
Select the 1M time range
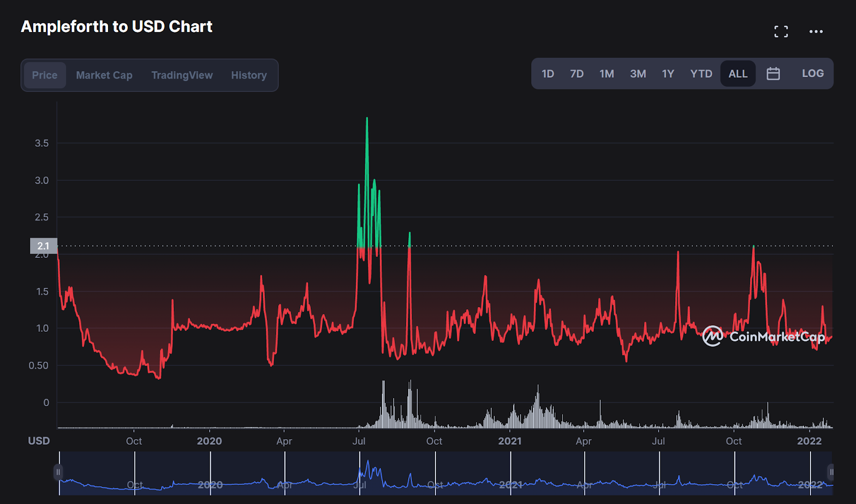coord(607,73)
